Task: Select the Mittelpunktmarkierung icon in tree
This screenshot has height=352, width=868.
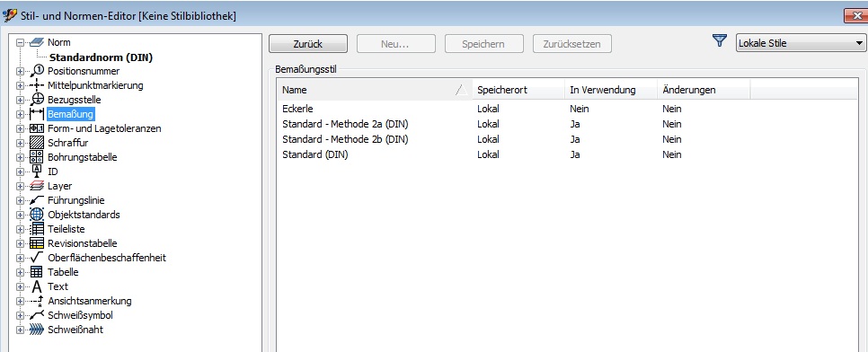Action: click(x=37, y=85)
